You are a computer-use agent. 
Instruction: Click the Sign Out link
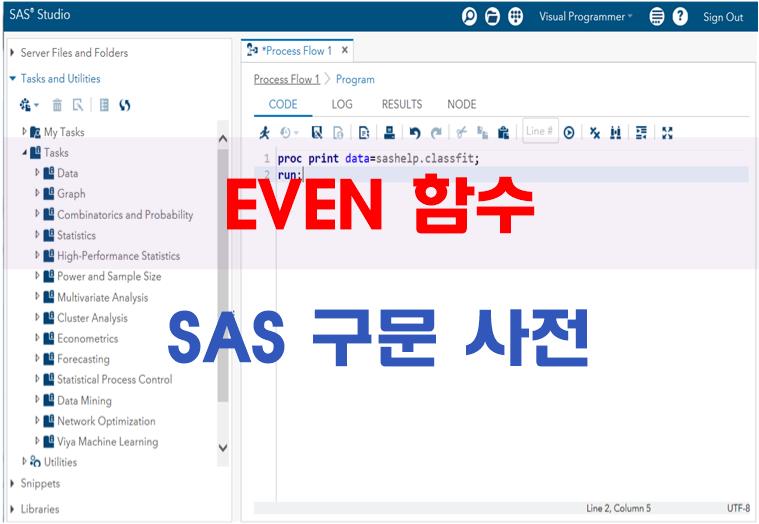click(723, 17)
